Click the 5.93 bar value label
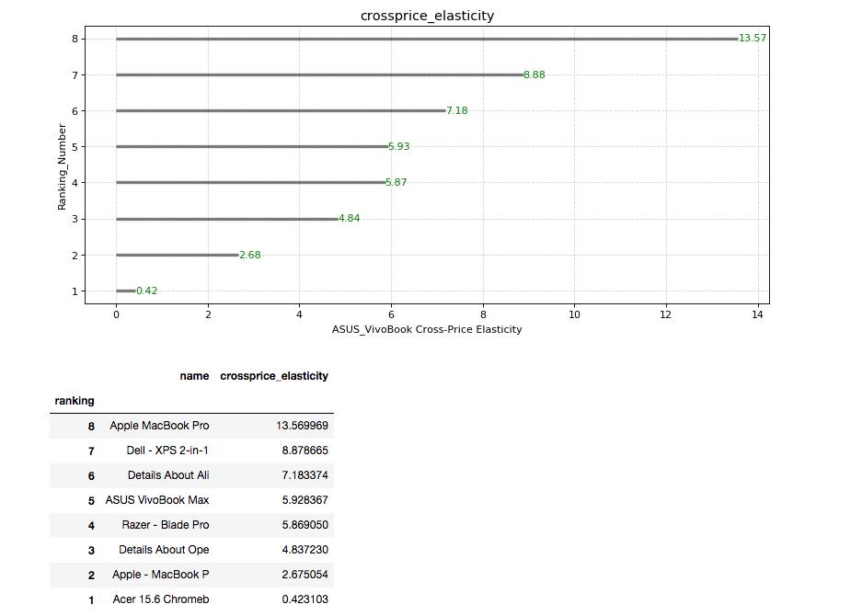Image resolution: width=862 pixels, height=616 pixels. pos(399,146)
